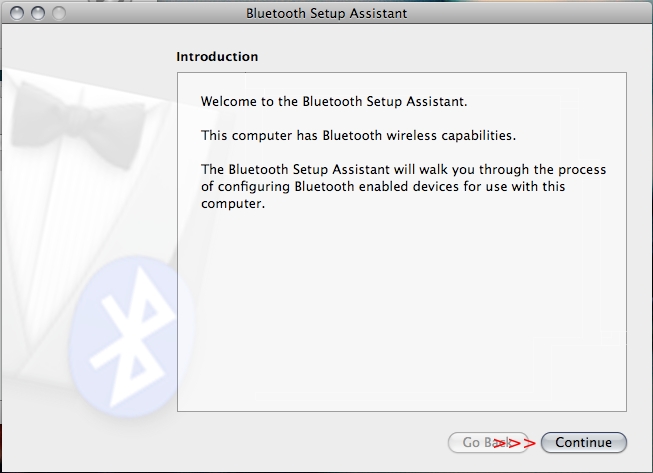Screen dimensions: 653x473
Task: Close the Bluetooth Setup Assistant window
Action: 17,13
